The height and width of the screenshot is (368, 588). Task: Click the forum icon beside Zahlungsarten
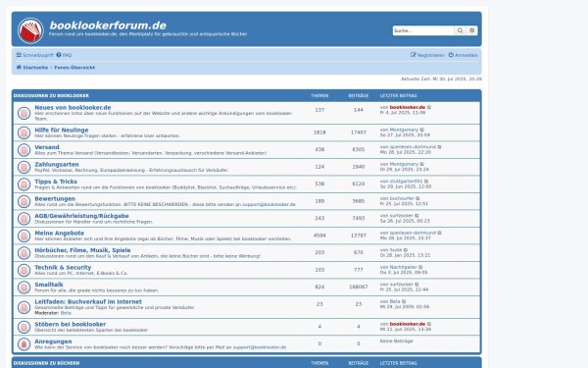click(x=24, y=167)
